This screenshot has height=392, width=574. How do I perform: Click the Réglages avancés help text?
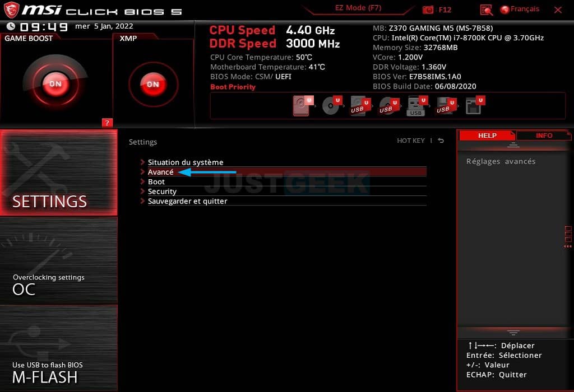(x=501, y=161)
